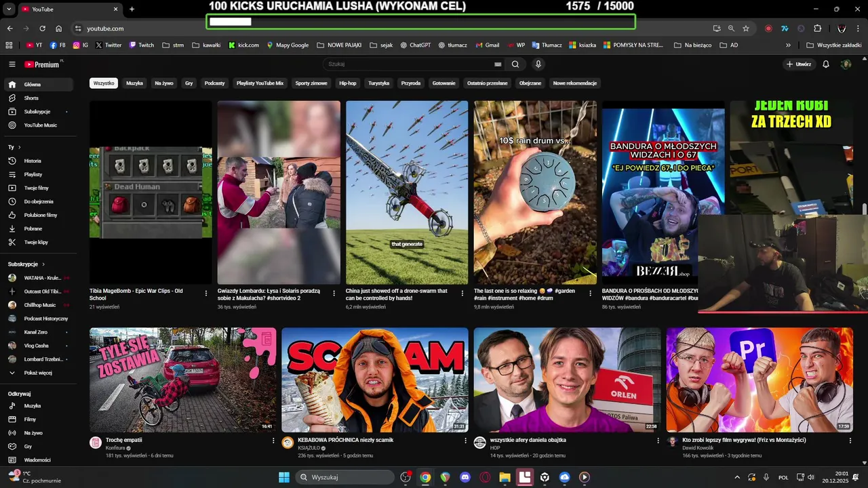Open the ChatGPT bookmark
Viewport: 868px width, 488px height.
pyautogui.click(x=415, y=45)
